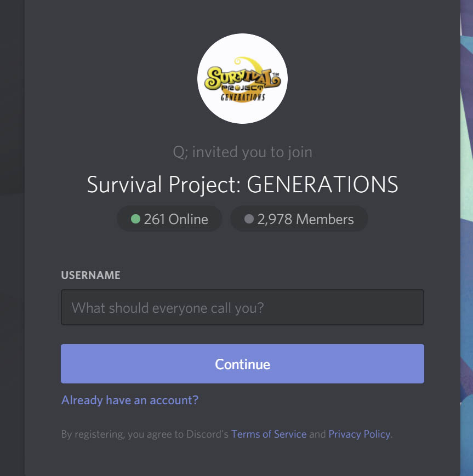Open the Privacy Policy link
This screenshot has width=473, height=476.
pos(360,434)
